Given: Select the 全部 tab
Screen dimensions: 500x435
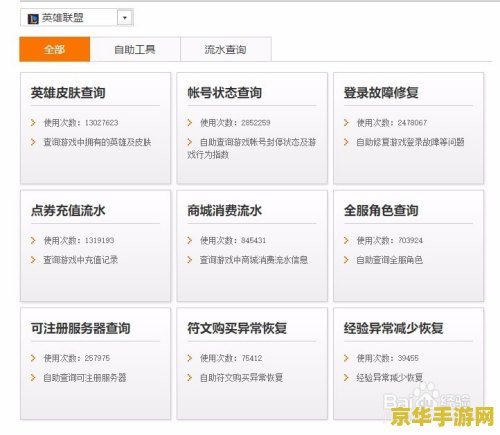Looking at the screenshot, I should coord(55,49).
